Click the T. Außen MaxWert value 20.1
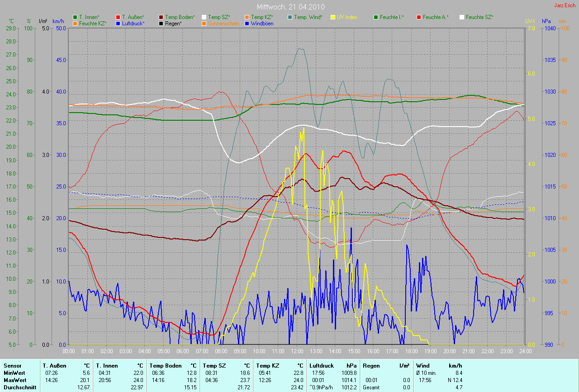The image size is (579, 392). click(x=85, y=381)
